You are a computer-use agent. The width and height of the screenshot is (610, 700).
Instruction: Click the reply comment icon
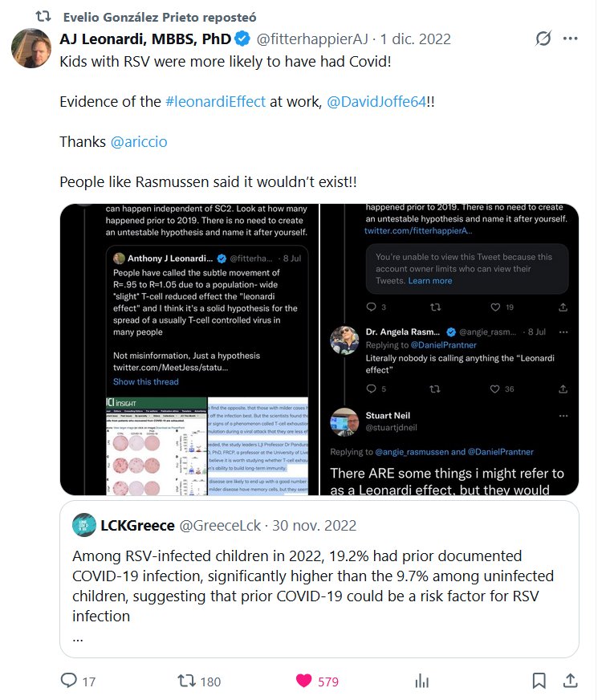click(x=70, y=681)
